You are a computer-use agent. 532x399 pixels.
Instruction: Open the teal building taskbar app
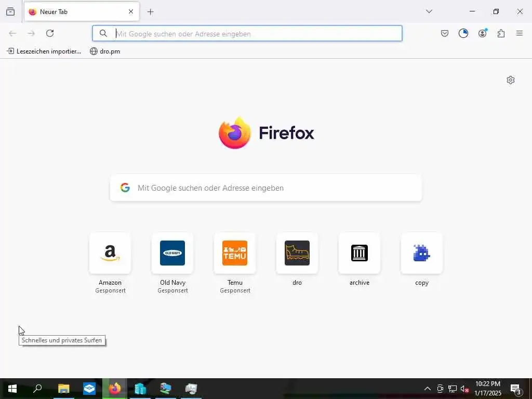point(140,389)
